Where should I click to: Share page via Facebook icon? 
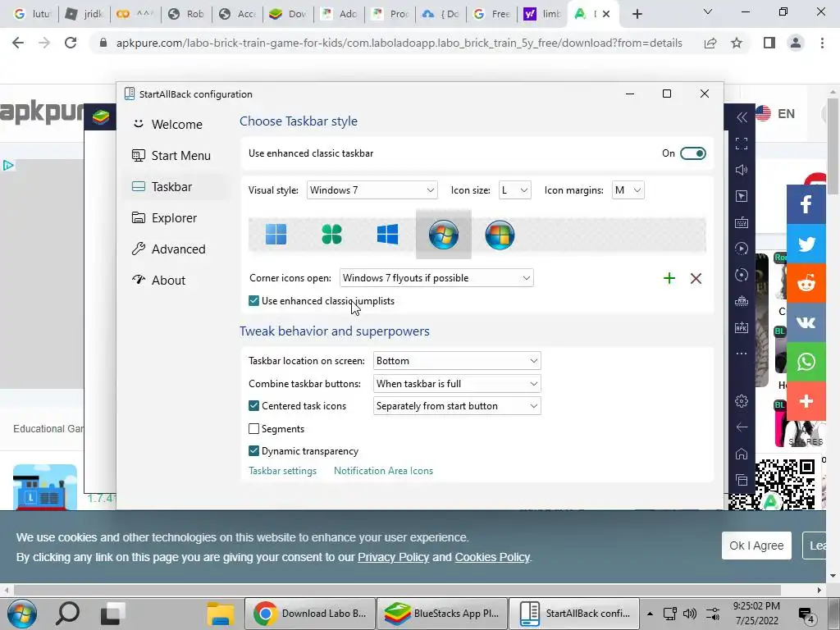806,204
